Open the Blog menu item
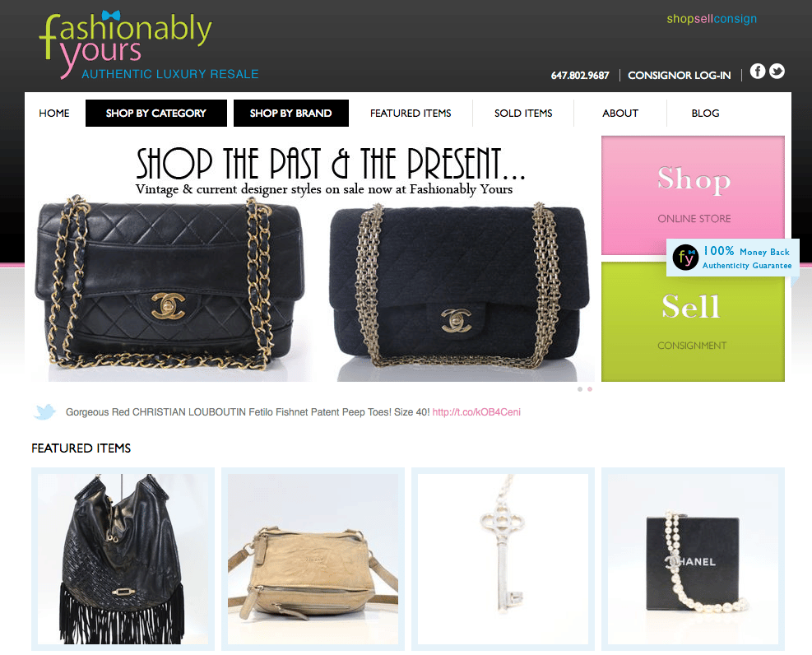Image resolution: width=812 pixels, height=655 pixels. tap(705, 113)
